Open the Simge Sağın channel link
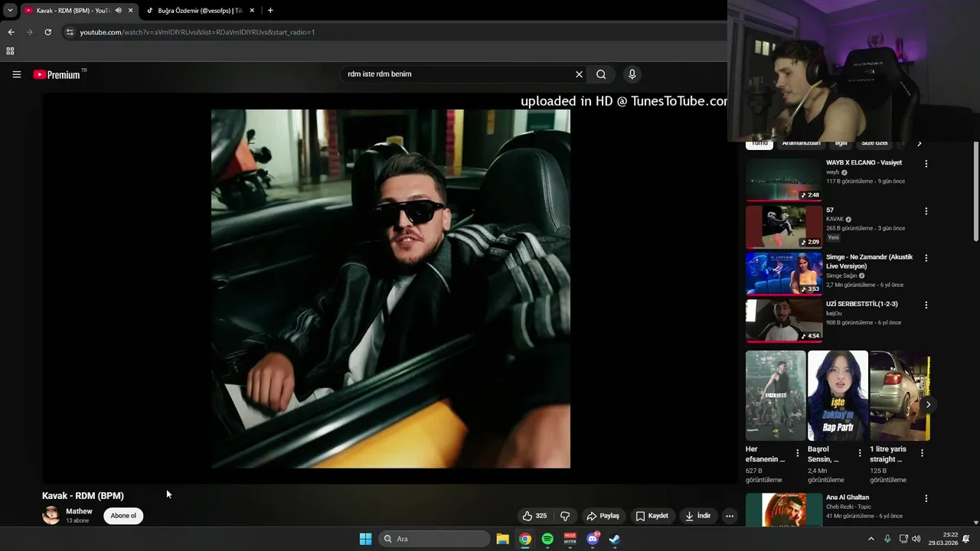 841,275
